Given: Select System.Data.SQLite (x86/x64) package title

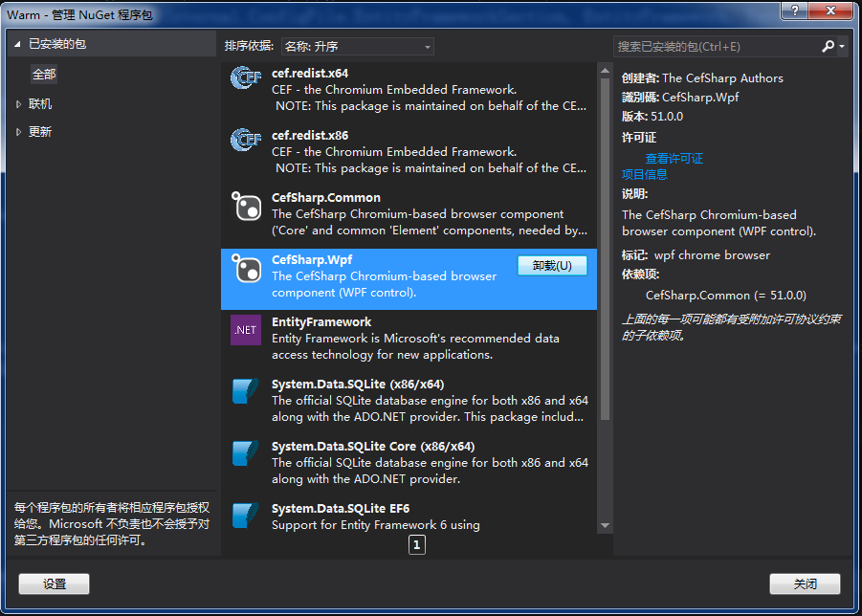Looking at the screenshot, I should 358,385.
